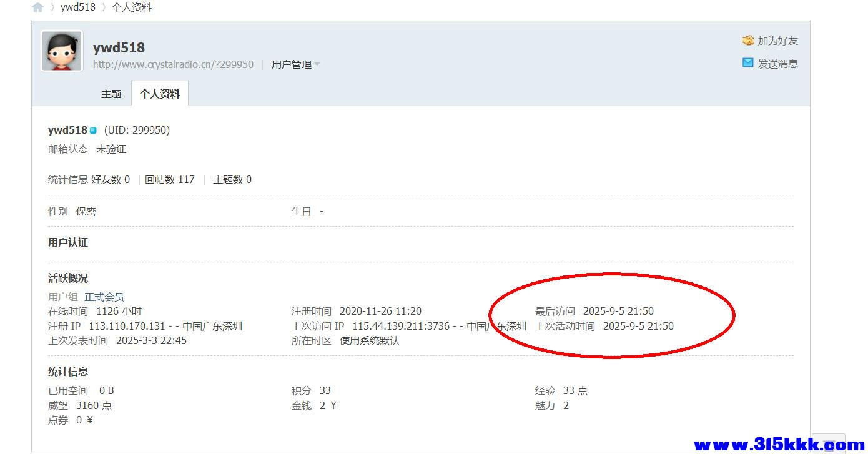Image resolution: width=868 pixels, height=454 pixels.
Task: Click the large ywd518 username heading
Action: click(119, 48)
